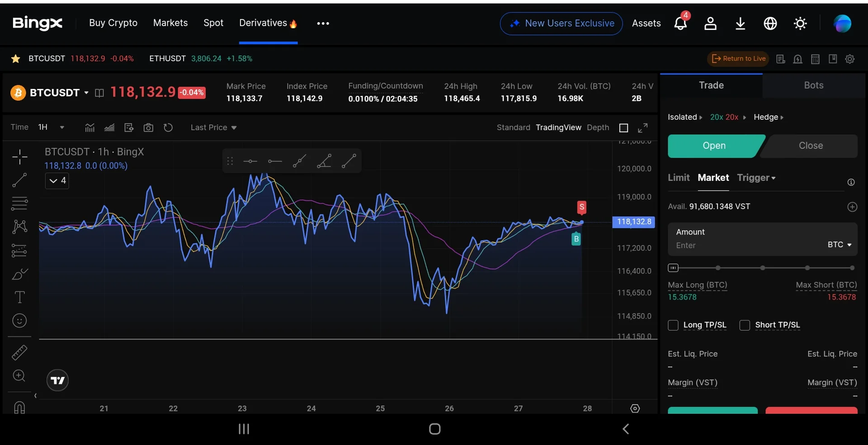Click the notification bell icon

click(680, 23)
